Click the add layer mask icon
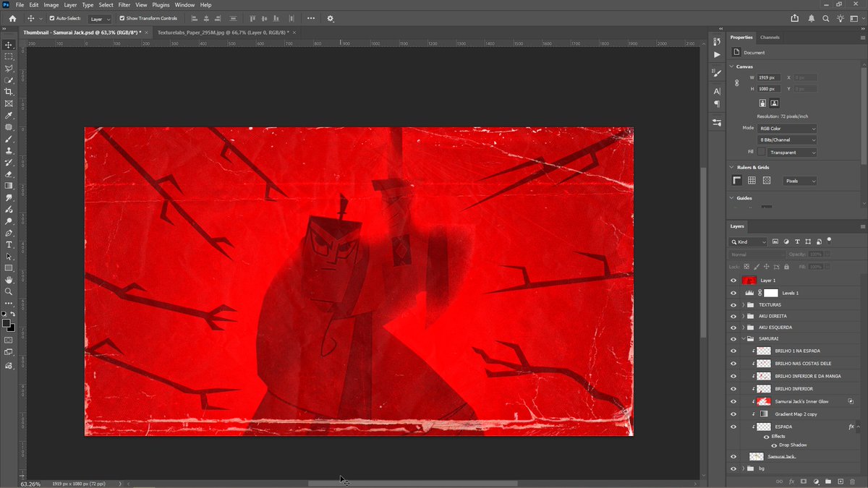The width and height of the screenshot is (868, 488). pyautogui.click(x=804, y=481)
